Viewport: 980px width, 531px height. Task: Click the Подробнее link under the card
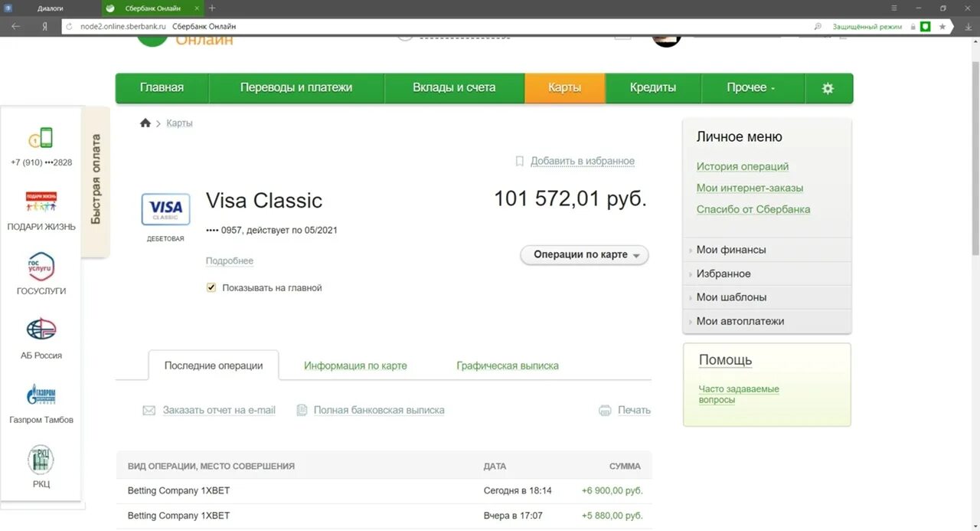[x=230, y=261]
